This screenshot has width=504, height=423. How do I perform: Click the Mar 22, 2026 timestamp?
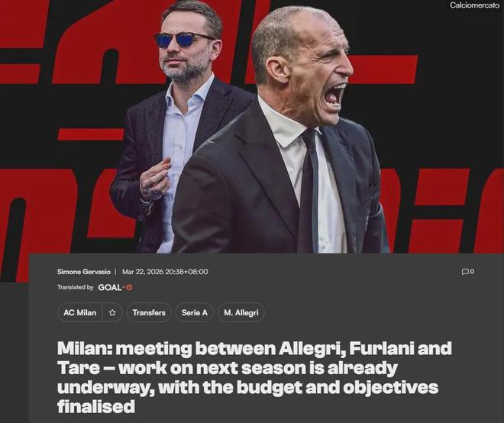coord(165,272)
